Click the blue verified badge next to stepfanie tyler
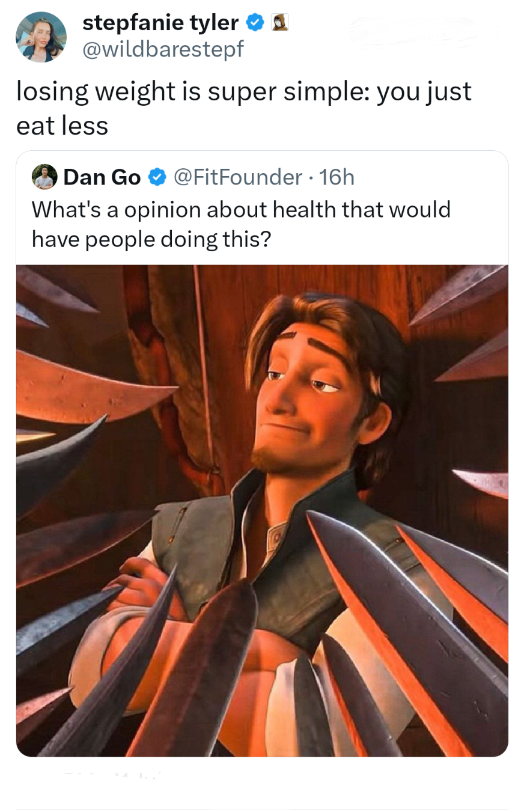Viewport: 524px width, 812px height. tap(255, 22)
